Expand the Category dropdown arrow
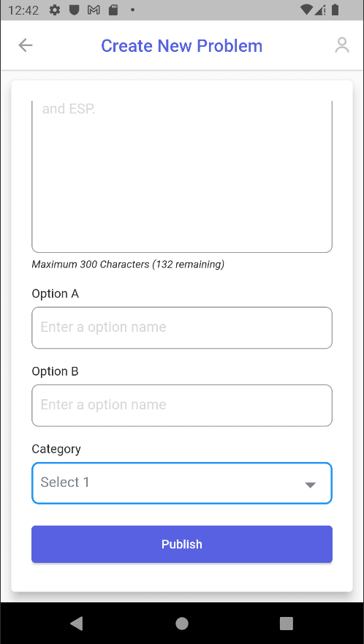Screen dimensions: 364x644 (x=310, y=485)
